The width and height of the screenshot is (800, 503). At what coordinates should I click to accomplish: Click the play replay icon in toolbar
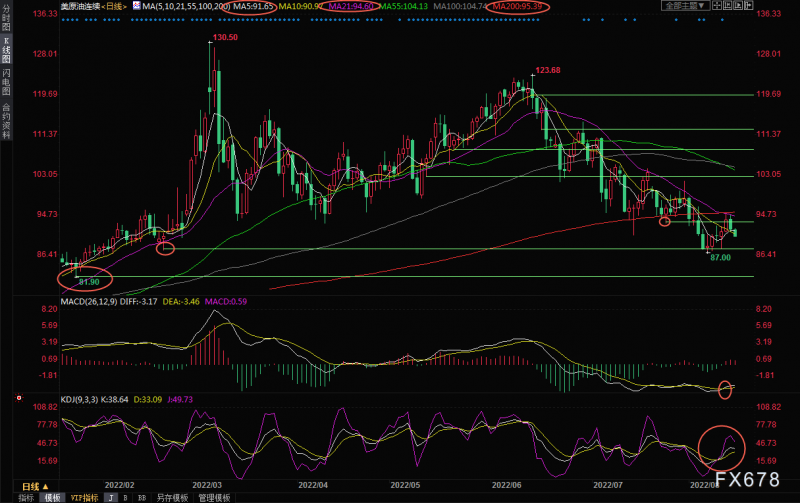pos(738,5)
